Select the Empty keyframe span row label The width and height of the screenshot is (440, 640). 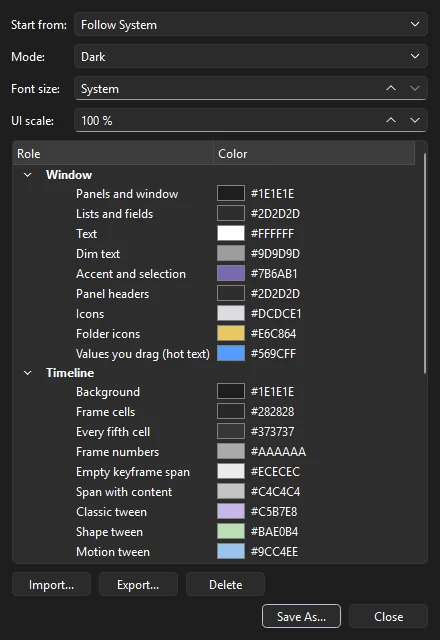pyautogui.click(x=133, y=471)
